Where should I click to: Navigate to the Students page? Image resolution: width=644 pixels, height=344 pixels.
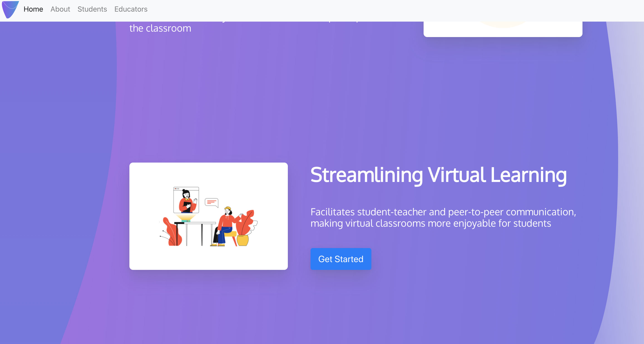92,9
